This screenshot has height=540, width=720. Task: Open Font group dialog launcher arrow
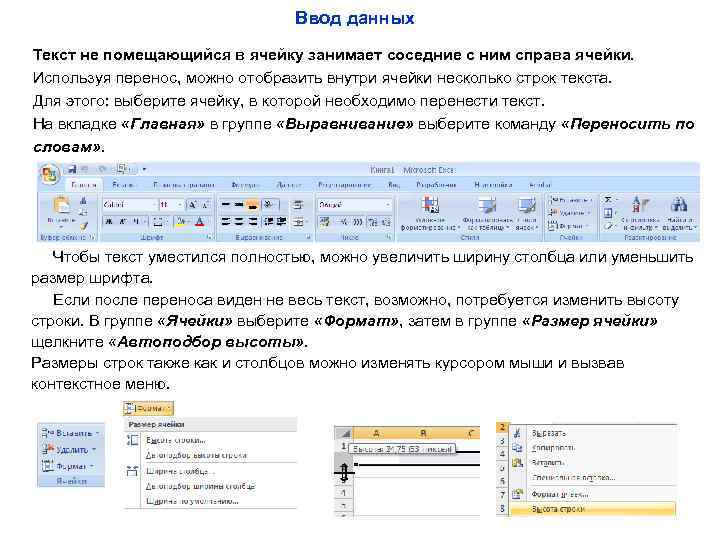click(209, 237)
